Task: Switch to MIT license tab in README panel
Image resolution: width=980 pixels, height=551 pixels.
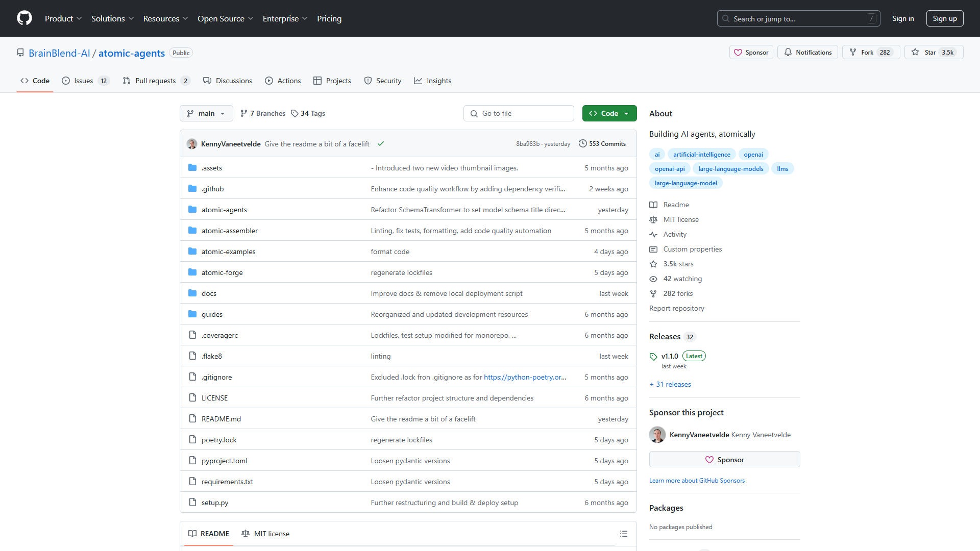Action: (265, 534)
